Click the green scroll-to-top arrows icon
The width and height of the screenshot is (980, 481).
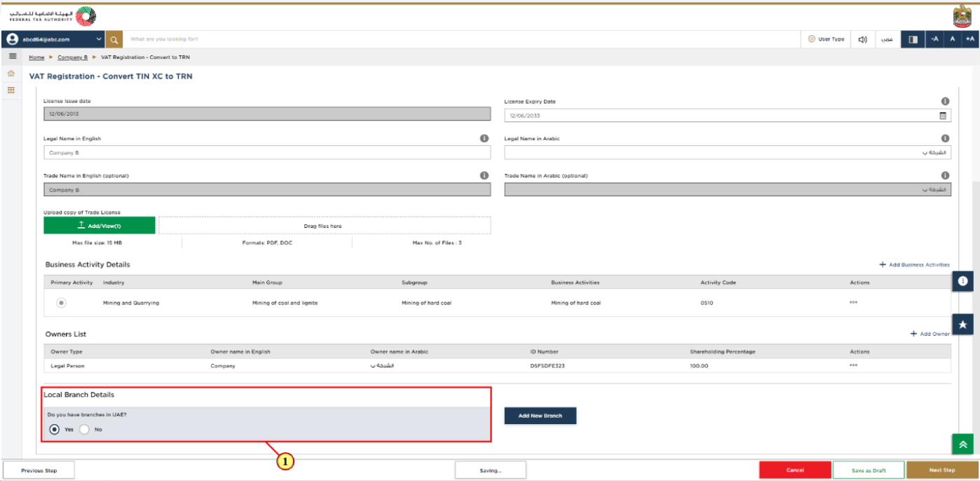(x=962, y=444)
